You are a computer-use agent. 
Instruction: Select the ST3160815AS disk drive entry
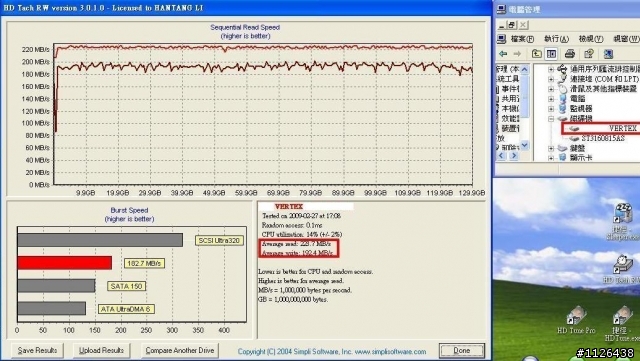(603, 138)
